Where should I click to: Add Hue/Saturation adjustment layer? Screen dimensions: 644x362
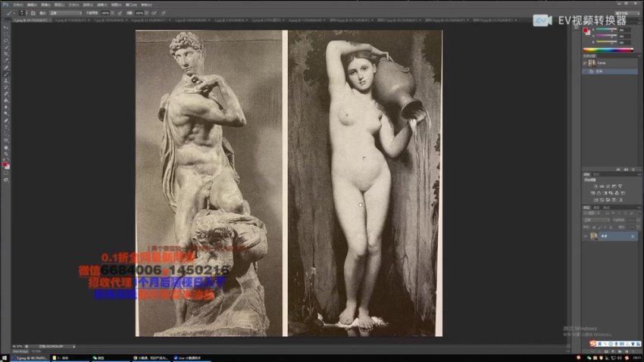pyautogui.click(x=592, y=193)
